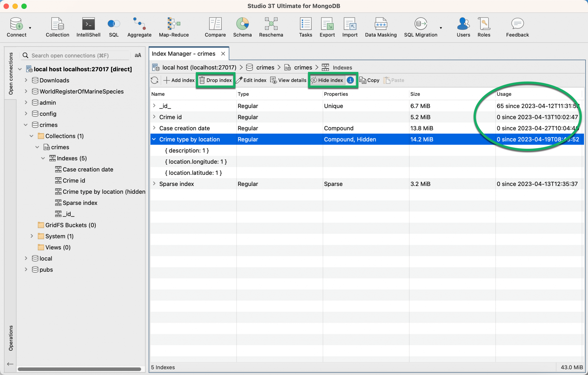Expand the Sparse index row
Viewport: 588px width, 375px height.
click(x=154, y=184)
